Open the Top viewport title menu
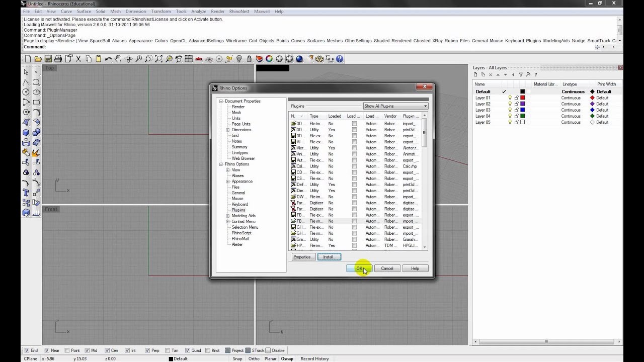644x362 pixels. tap(50, 68)
